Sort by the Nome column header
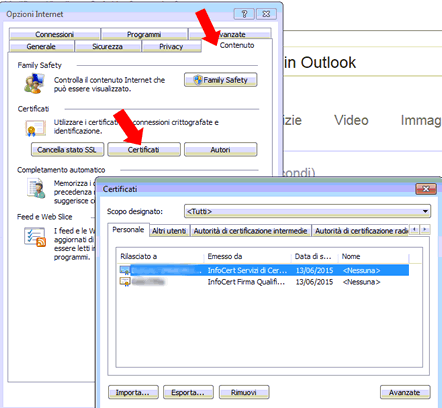Viewport: 442px width, 408px height. click(373, 256)
